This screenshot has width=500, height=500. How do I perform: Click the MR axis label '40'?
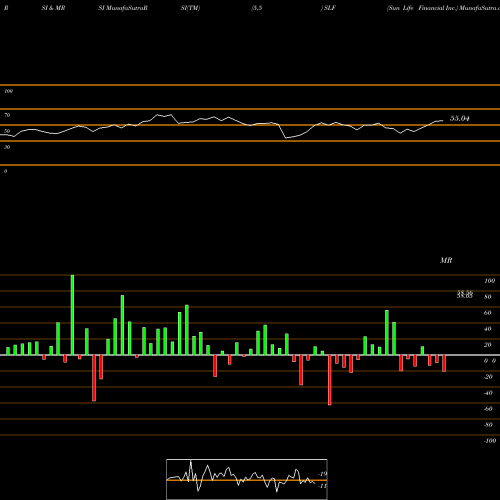click(x=487, y=329)
